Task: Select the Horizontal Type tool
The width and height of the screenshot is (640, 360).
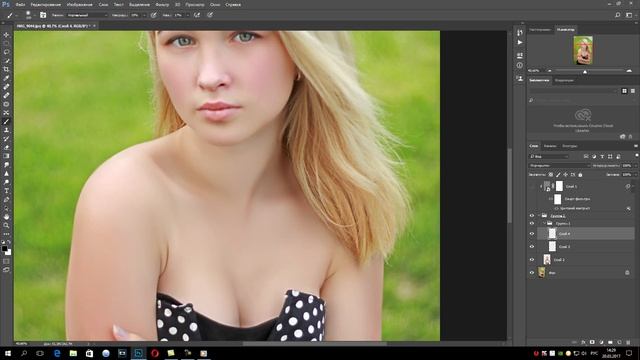Action: click(6, 191)
